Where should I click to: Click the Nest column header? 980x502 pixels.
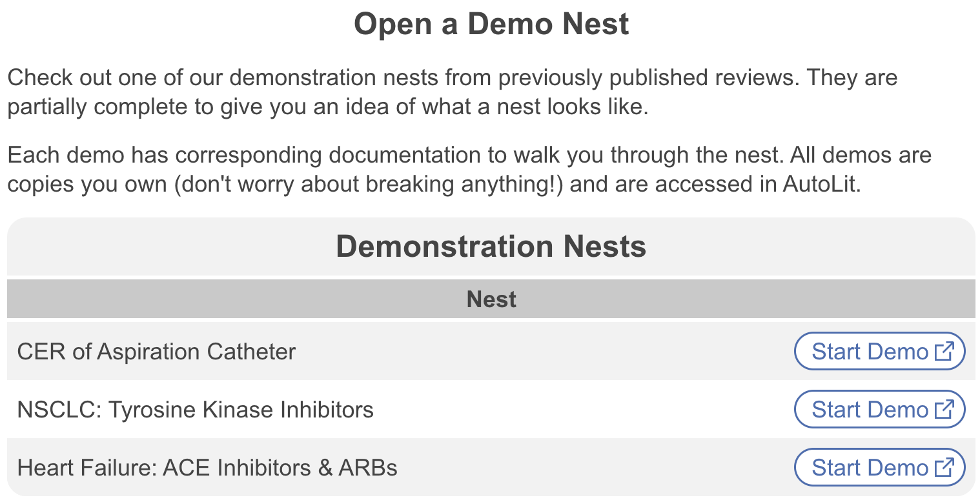point(491,299)
